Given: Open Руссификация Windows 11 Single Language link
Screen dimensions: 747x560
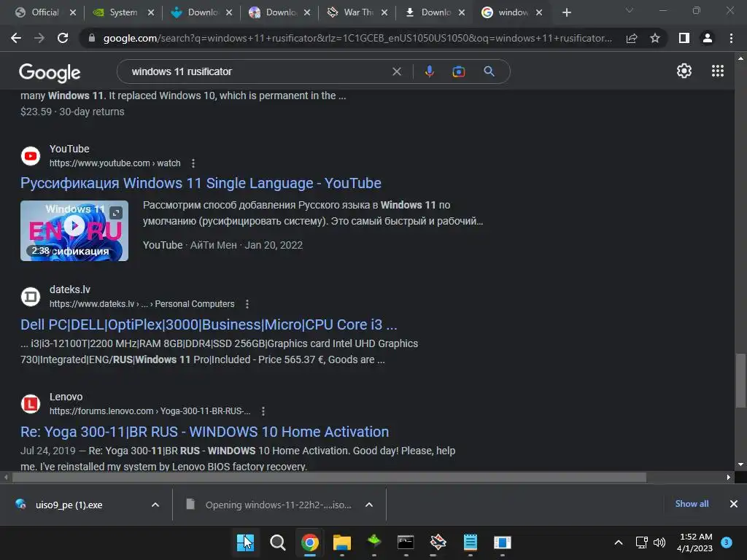Looking at the screenshot, I should tap(201, 183).
